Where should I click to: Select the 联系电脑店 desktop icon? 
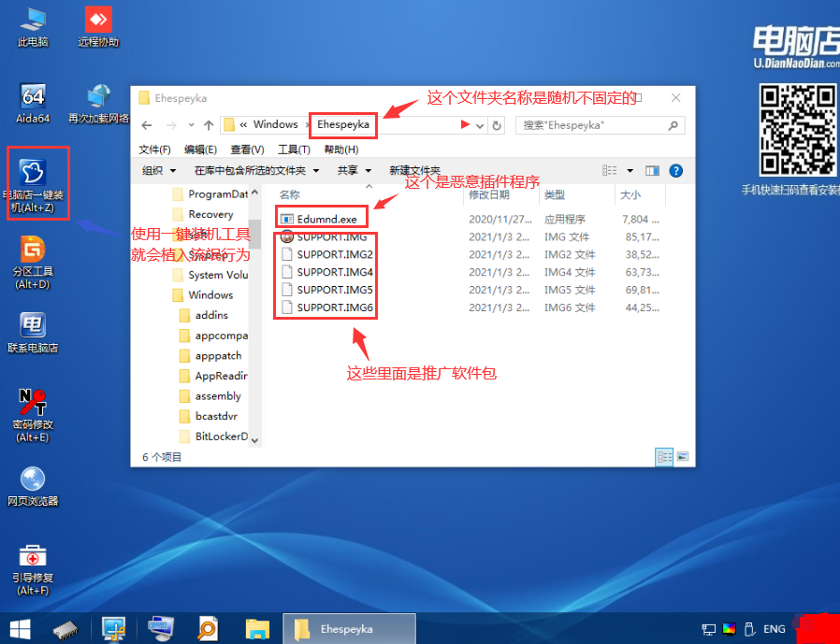pos(33,333)
